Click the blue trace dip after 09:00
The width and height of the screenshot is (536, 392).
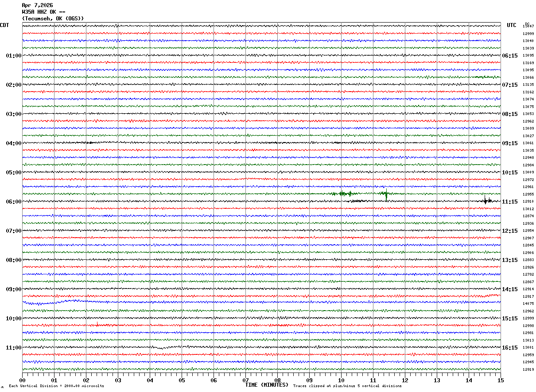tap(38, 304)
